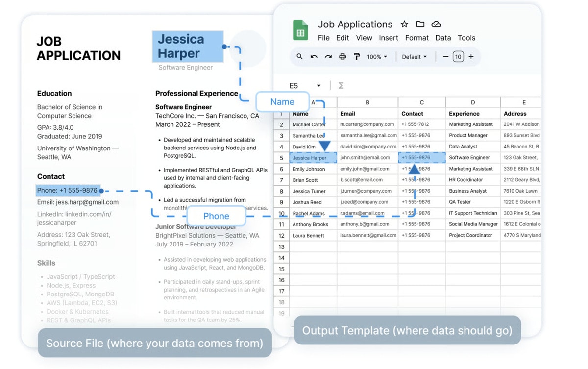This screenshot has height=369, width=588.
Task: Decrease font size with minus button
Action: click(x=445, y=57)
